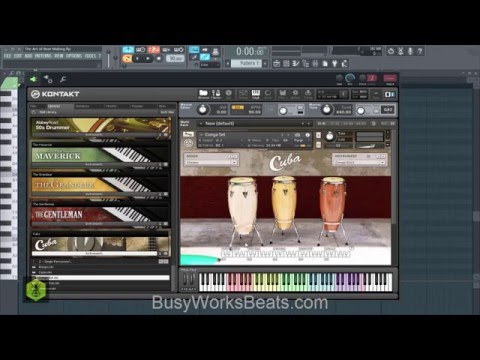Click the rack page 01-16 button

tap(322, 124)
